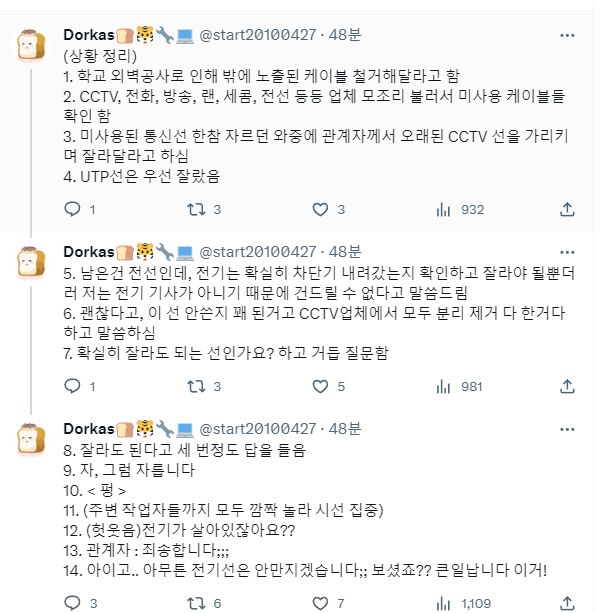This screenshot has width=611, height=613.
Task: Reply to the tweet with 3 replies
Action: point(72,603)
